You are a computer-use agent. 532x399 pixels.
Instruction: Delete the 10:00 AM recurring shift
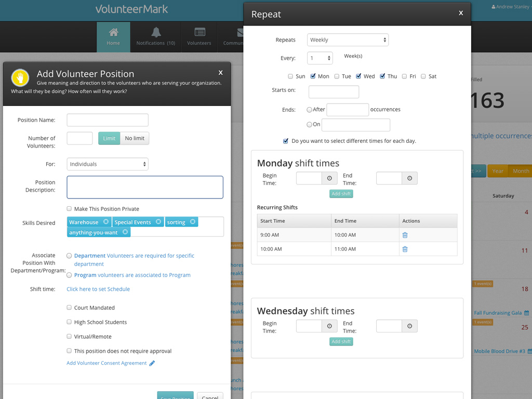[x=405, y=249]
